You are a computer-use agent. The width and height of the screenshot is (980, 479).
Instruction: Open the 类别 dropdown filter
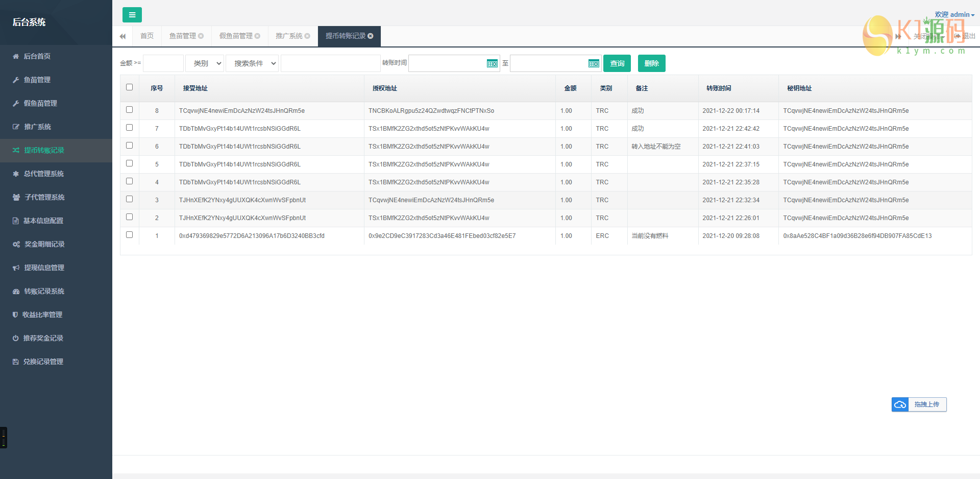205,64
